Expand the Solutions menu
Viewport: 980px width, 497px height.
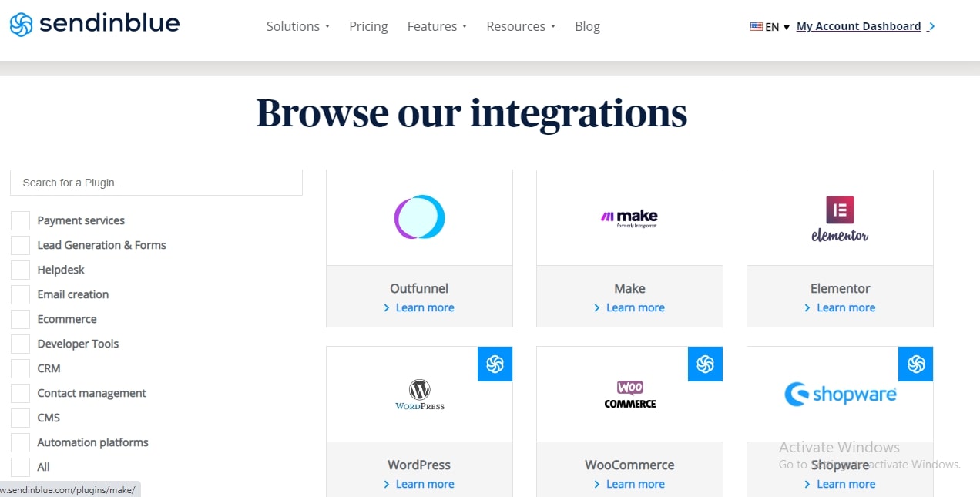(x=298, y=26)
